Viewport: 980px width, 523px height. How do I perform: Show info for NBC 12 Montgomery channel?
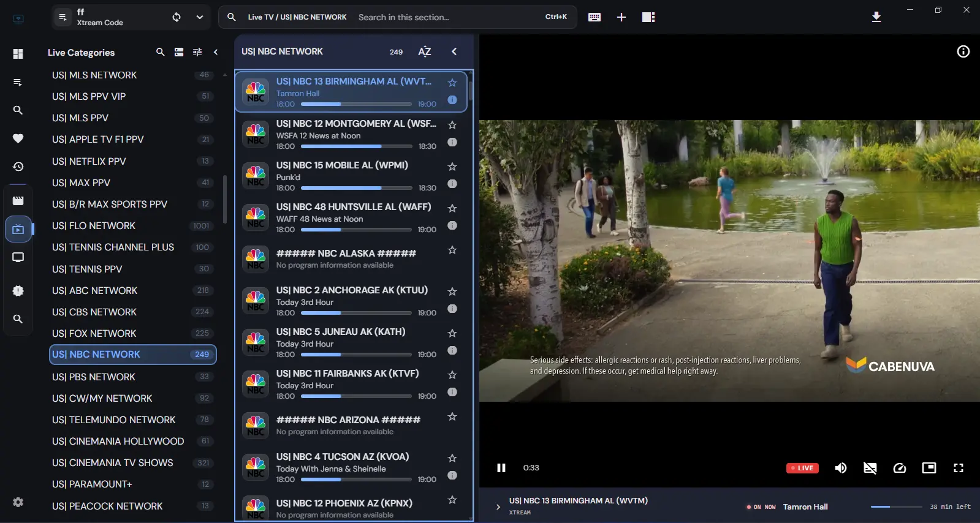pyautogui.click(x=452, y=142)
